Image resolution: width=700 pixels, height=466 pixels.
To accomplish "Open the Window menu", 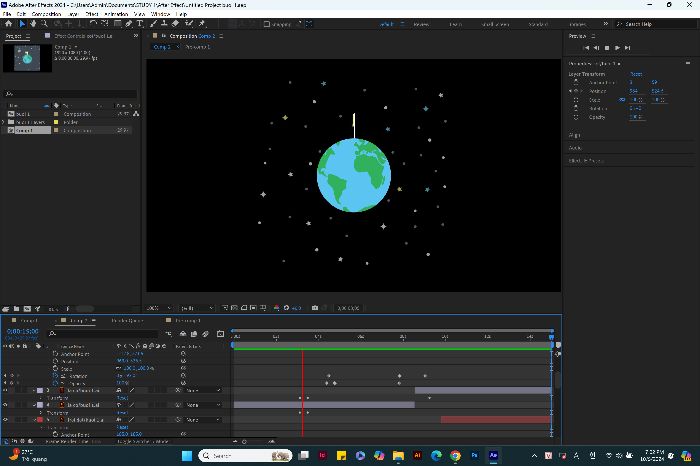I will tap(160, 14).
